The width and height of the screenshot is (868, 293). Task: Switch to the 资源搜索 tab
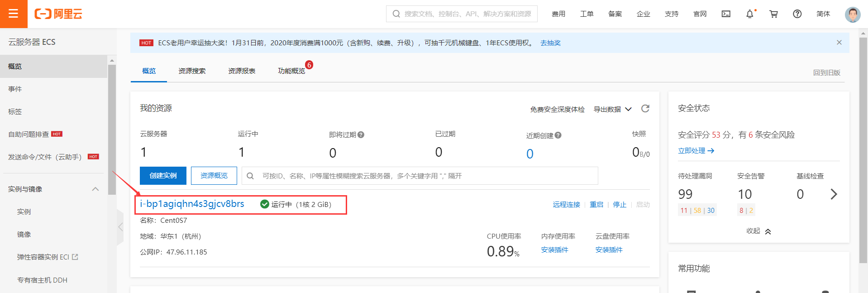tap(192, 71)
